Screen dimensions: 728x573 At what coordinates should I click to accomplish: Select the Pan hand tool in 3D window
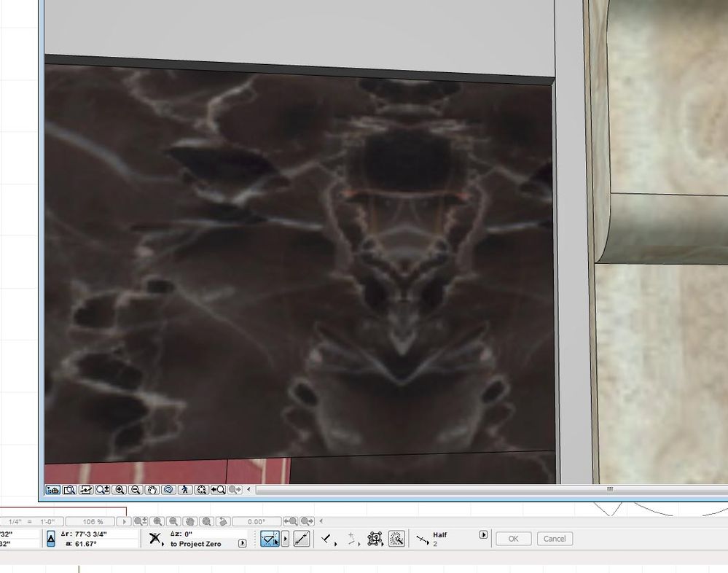pyautogui.click(x=152, y=489)
